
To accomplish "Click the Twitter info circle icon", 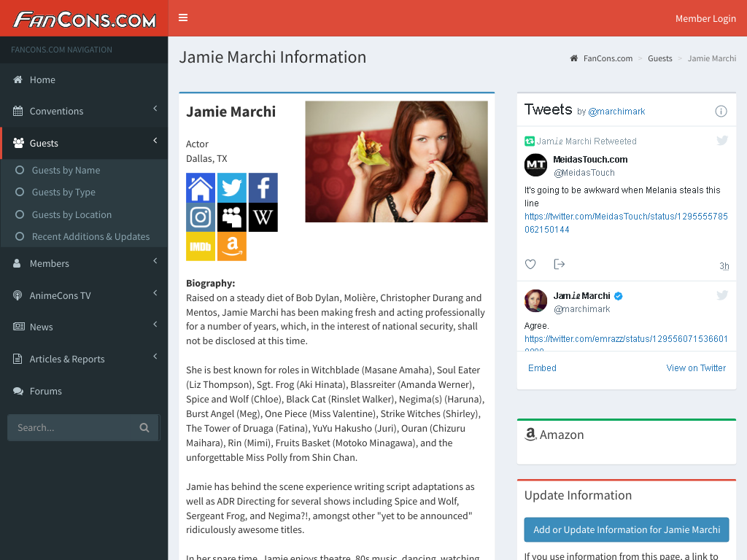I will (x=721, y=111).
